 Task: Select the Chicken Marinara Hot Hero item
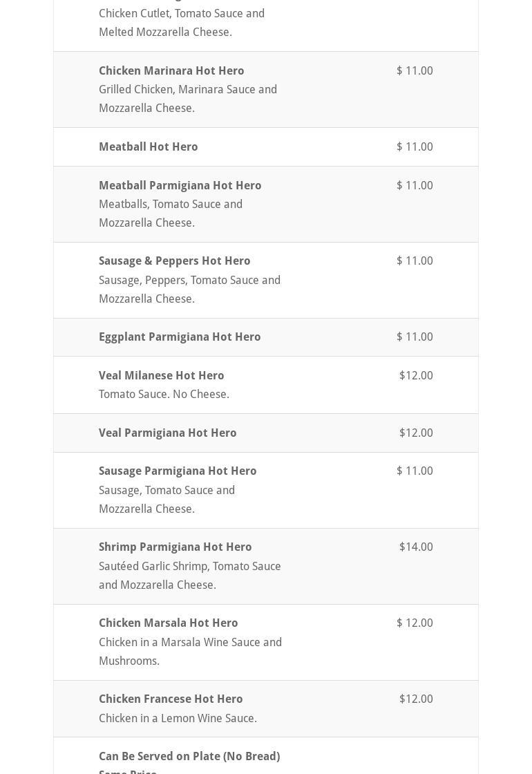(171, 70)
